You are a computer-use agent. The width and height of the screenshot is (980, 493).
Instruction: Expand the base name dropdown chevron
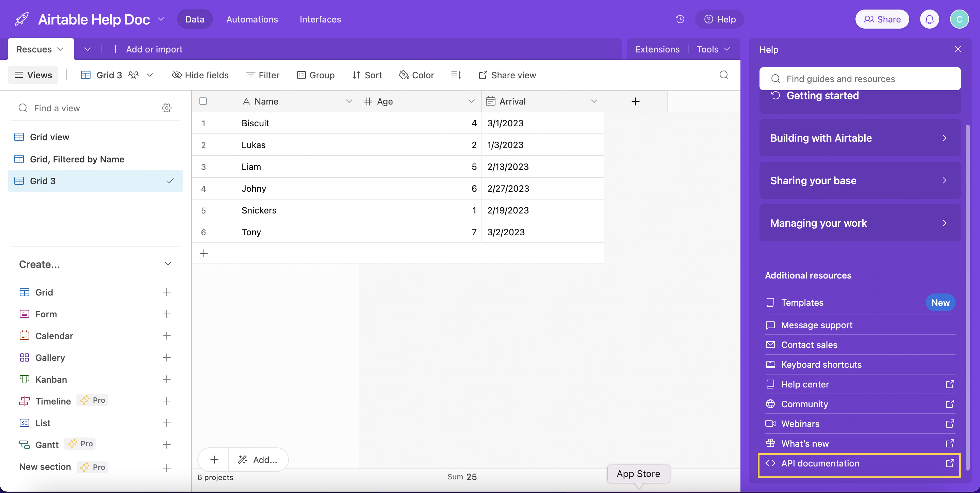(x=161, y=19)
